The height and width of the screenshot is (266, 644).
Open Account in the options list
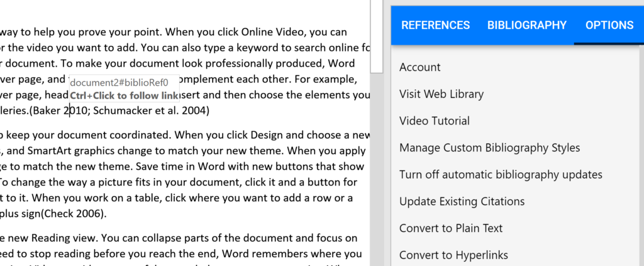pos(419,67)
